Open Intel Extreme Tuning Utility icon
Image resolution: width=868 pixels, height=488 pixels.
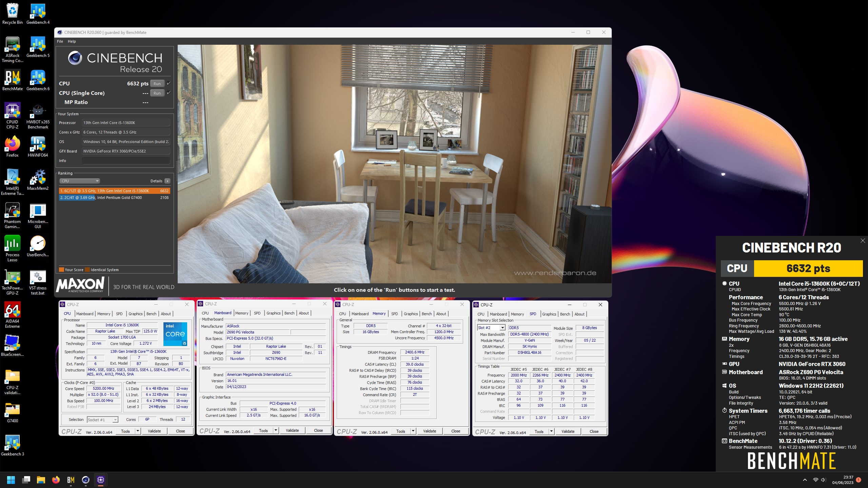click(13, 182)
